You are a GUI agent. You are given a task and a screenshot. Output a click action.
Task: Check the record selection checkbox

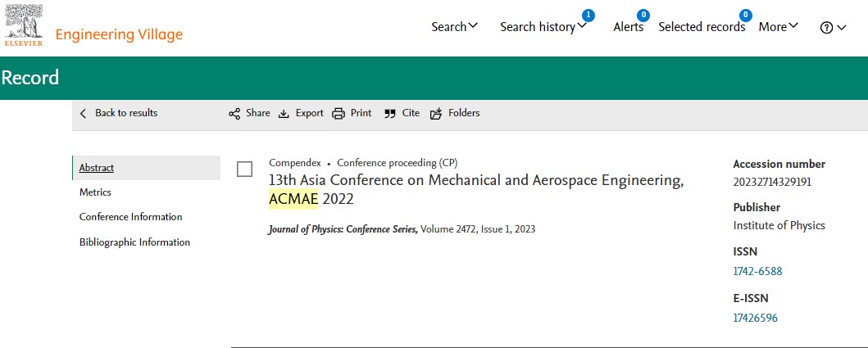[245, 169]
